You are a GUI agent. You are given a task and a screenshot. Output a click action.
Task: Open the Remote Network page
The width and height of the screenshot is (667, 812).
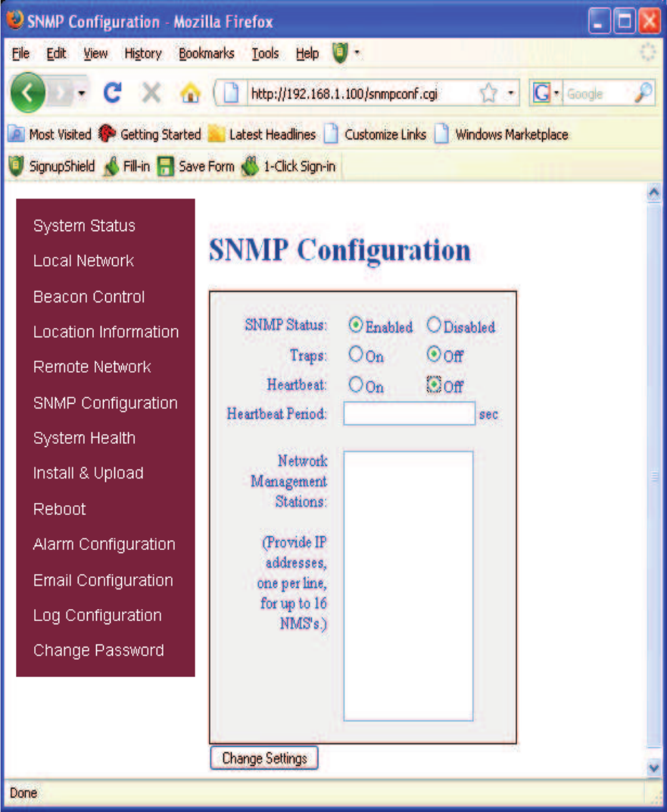[92, 367]
